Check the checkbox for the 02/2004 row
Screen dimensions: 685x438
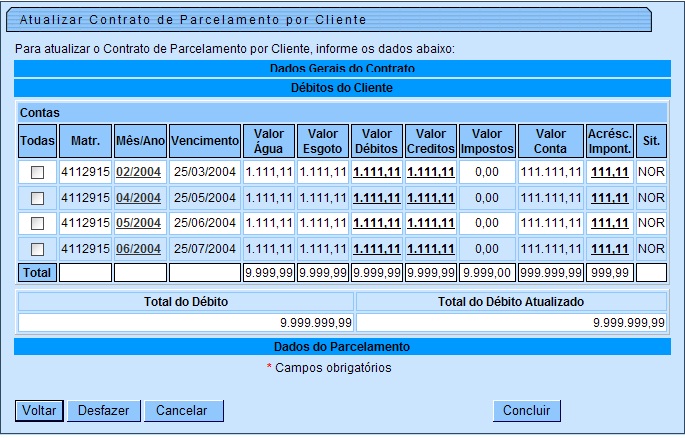[x=37, y=172]
